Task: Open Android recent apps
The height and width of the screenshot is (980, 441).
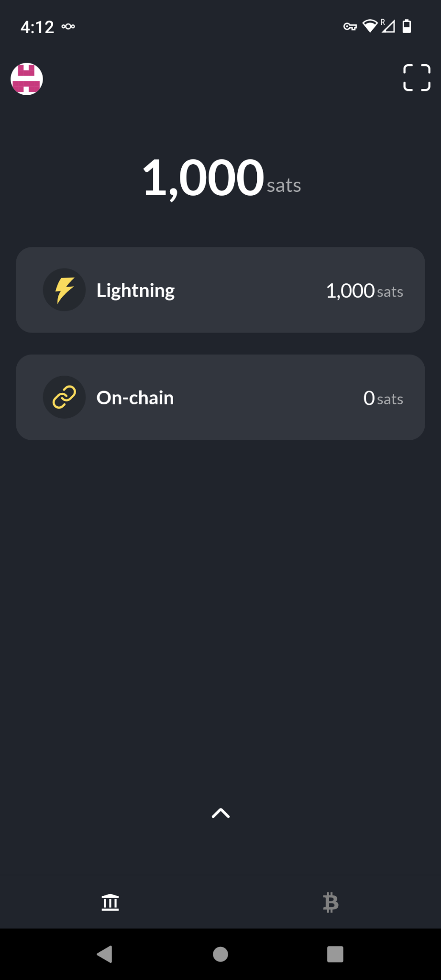Action: [x=335, y=954]
